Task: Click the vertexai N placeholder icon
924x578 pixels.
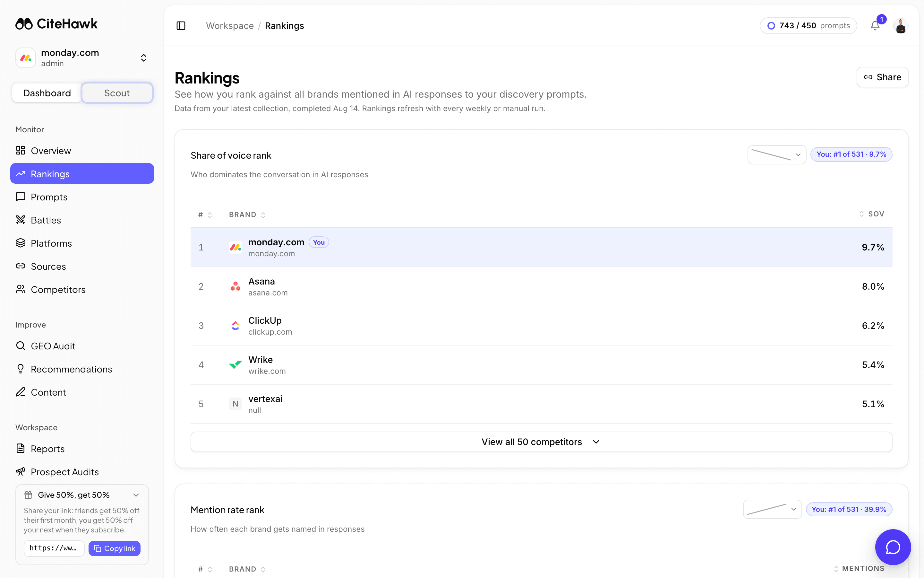Action: coord(235,404)
